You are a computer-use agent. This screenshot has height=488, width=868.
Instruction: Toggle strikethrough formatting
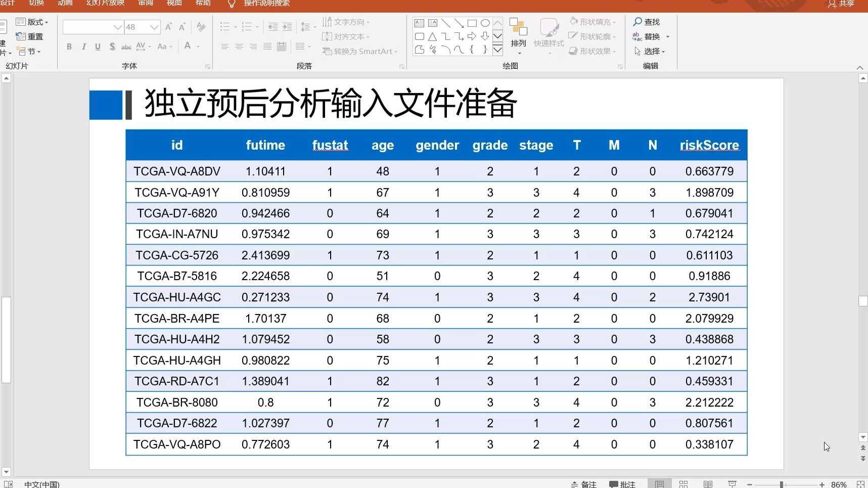pyautogui.click(x=126, y=47)
